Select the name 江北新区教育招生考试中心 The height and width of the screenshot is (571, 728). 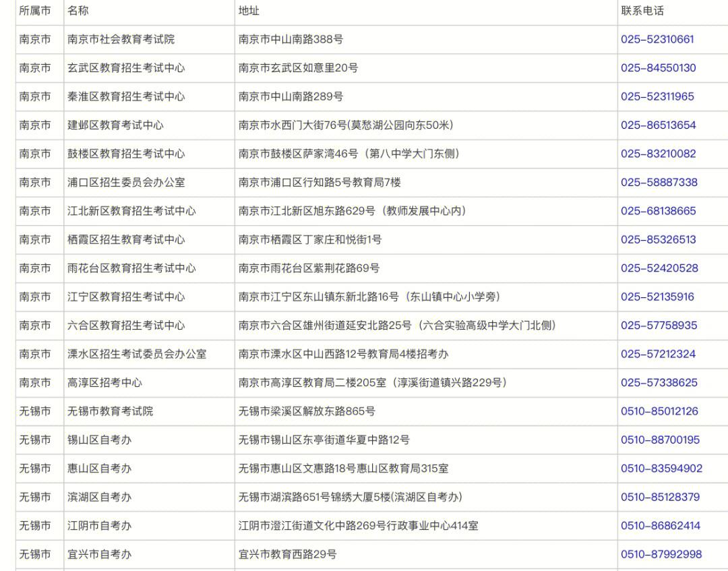pos(131,211)
